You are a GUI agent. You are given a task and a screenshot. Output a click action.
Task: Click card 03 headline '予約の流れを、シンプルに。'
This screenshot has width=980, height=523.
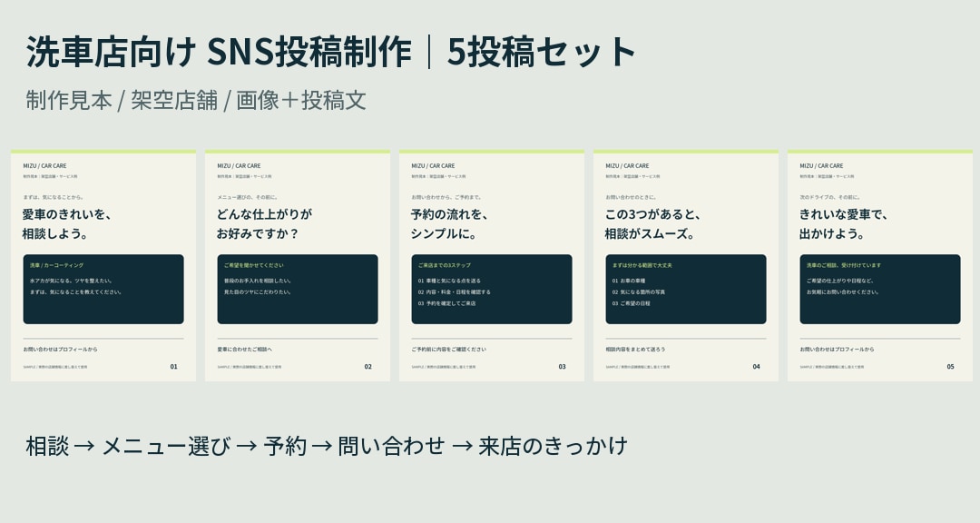coord(449,224)
